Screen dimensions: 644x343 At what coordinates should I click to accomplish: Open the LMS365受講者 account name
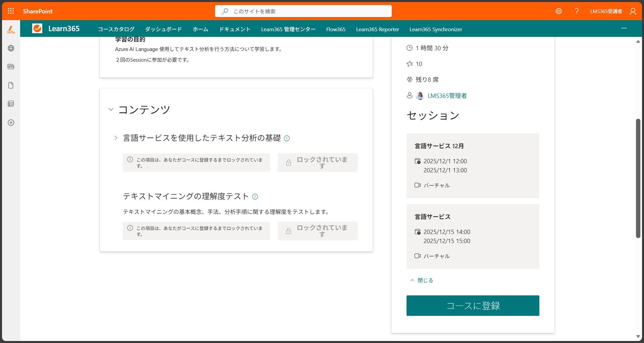(x=606, y=11)
